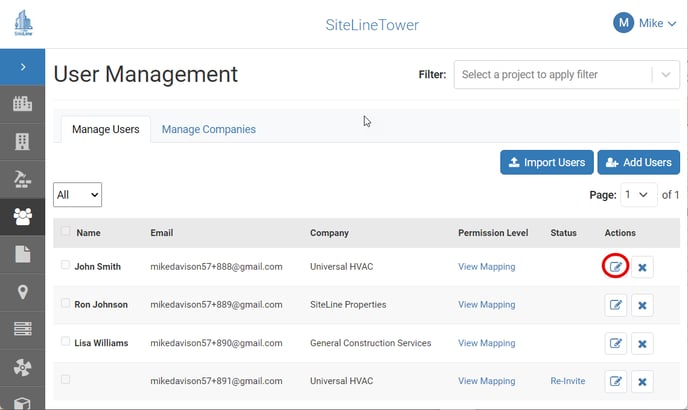Toggle the select-all checkbox in table header
This screenshot has height=410, width=688.
(x=65, y=231)
